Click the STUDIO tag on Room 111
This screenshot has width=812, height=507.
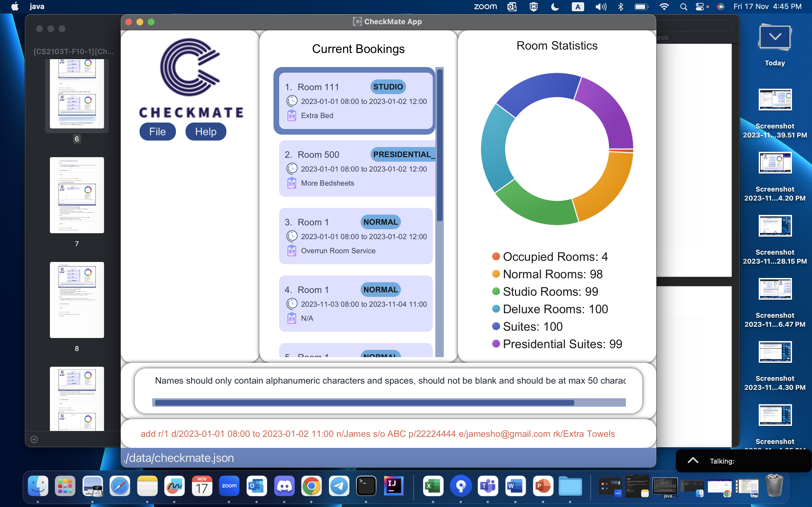click(x=388, y=87)
